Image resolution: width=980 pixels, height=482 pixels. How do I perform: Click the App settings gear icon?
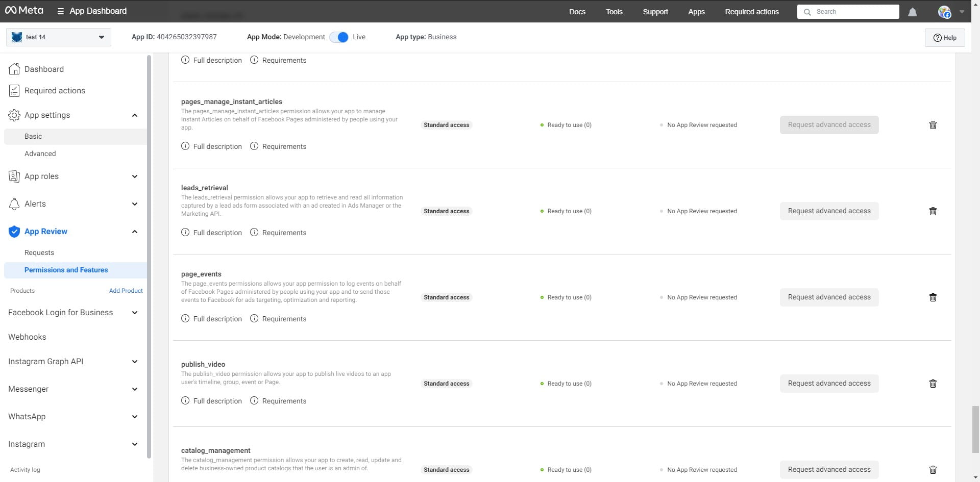[x=14, y=115]
